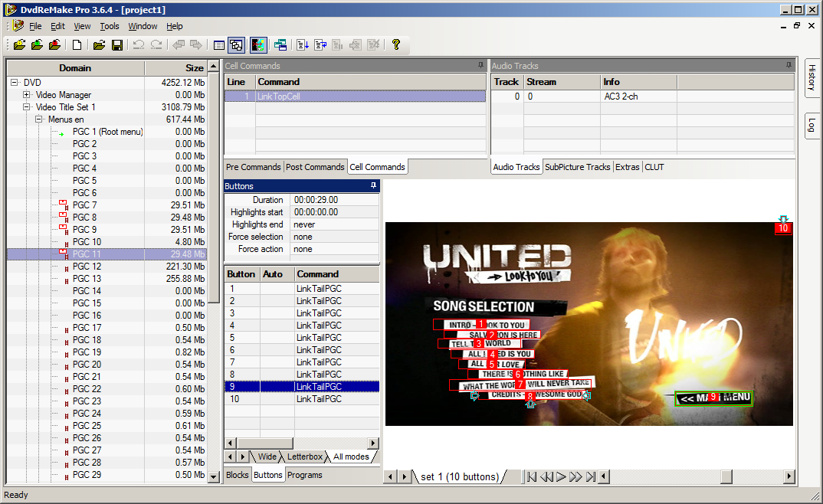
Task: Click the red-dotted folder toolbar icon
Action: pos(54,45)
